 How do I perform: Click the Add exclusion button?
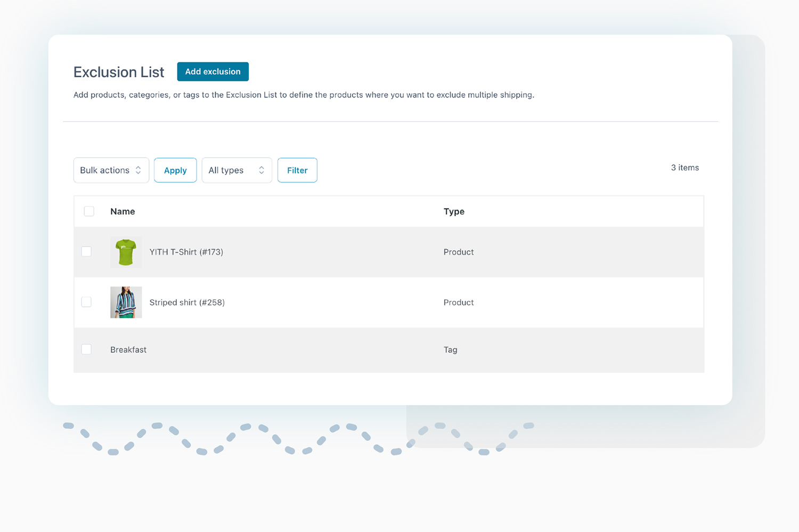tap(213, 72)
